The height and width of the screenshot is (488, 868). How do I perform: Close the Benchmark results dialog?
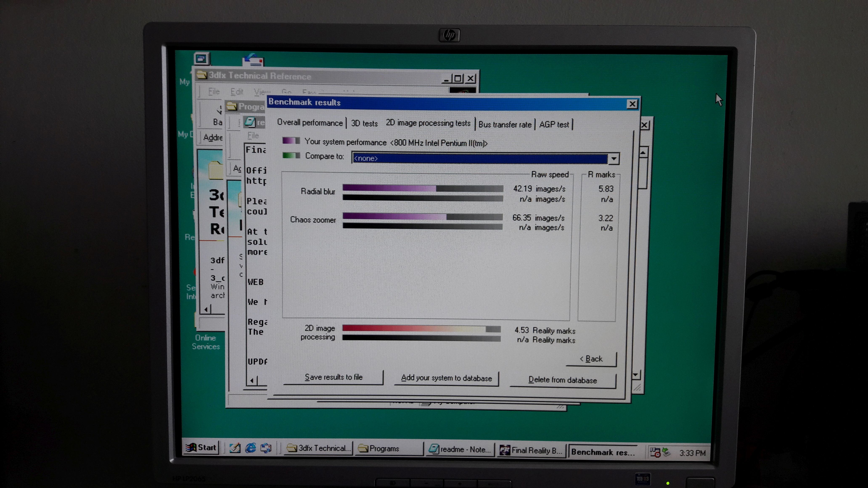(632, 104)
